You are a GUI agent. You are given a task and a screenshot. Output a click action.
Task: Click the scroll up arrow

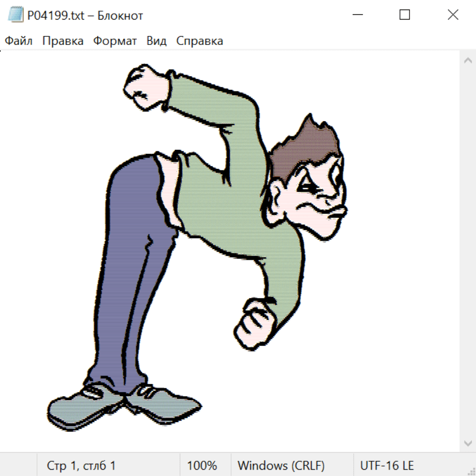(468, 61)
